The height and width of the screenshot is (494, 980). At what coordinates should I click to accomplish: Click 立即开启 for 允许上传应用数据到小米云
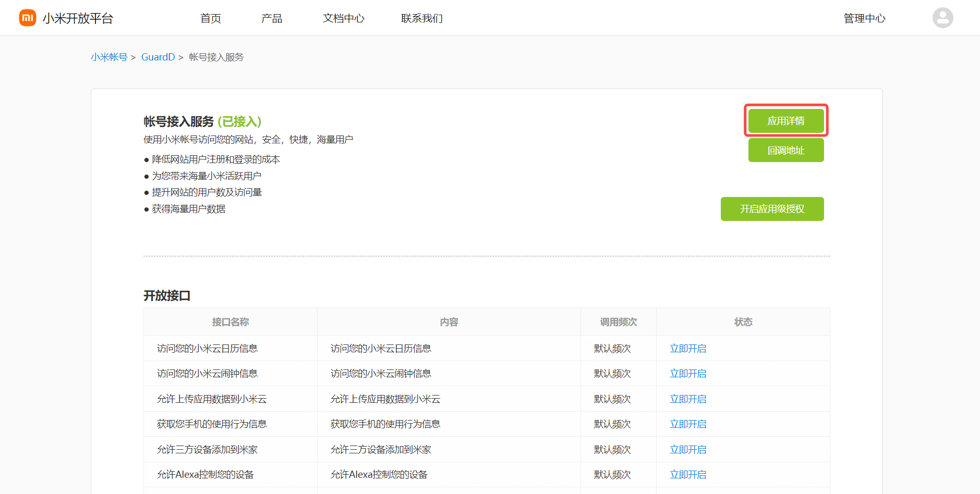click(688, 399)
